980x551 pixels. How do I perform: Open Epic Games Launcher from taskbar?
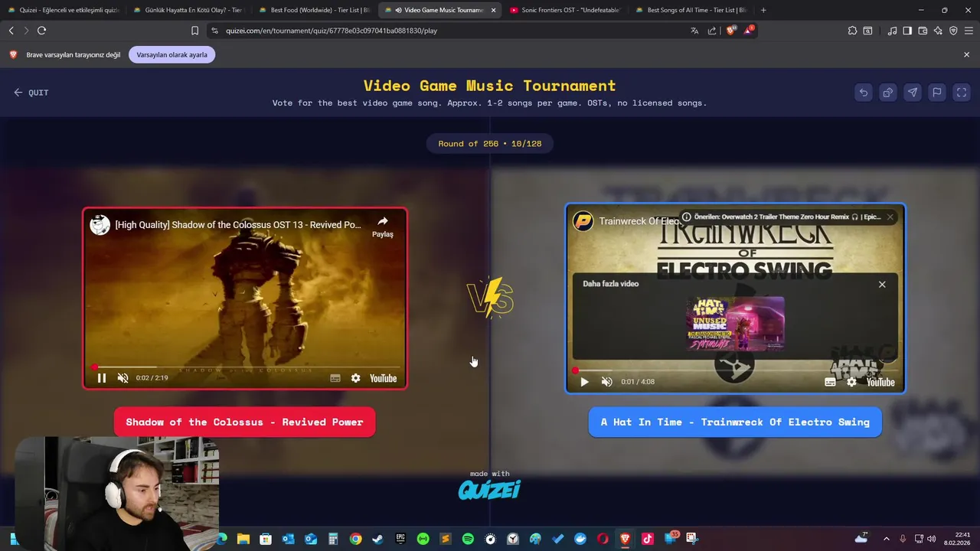[x=400, y=539]
